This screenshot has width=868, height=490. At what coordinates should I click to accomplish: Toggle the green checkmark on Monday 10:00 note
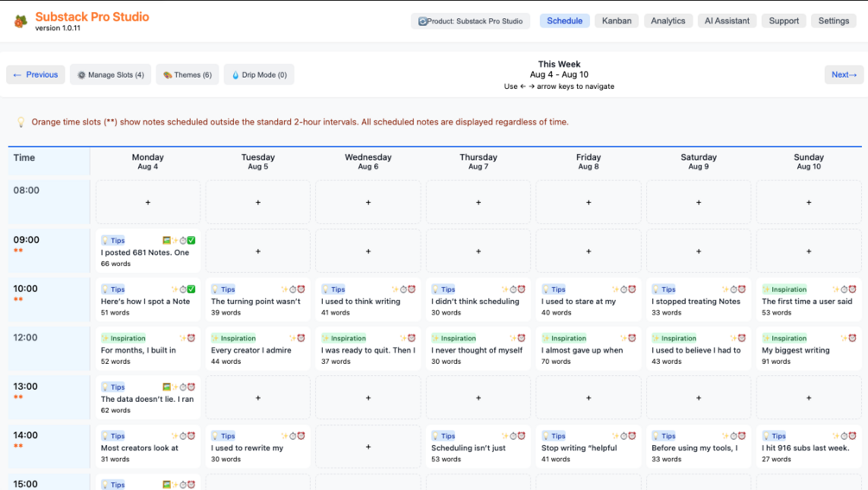(x=191, y=290)
